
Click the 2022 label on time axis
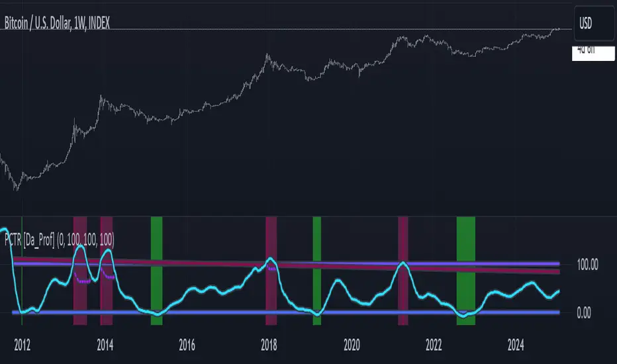(434, 345)
